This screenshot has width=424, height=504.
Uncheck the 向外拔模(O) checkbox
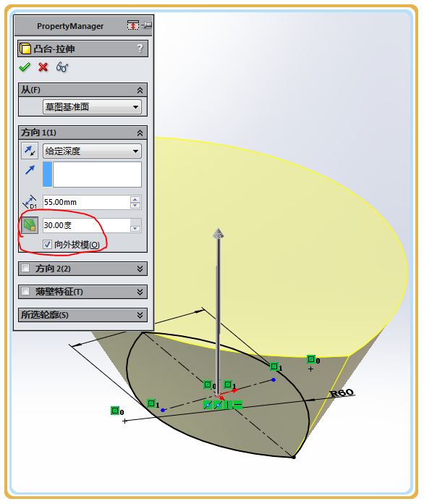click(x=47, y=245)
